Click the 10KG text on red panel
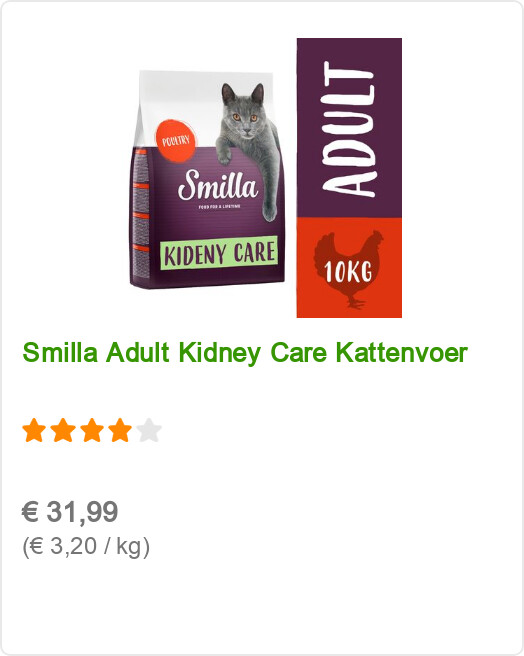Image resolution: width=524 pixels, height=656 pixels. coord(348,271)
